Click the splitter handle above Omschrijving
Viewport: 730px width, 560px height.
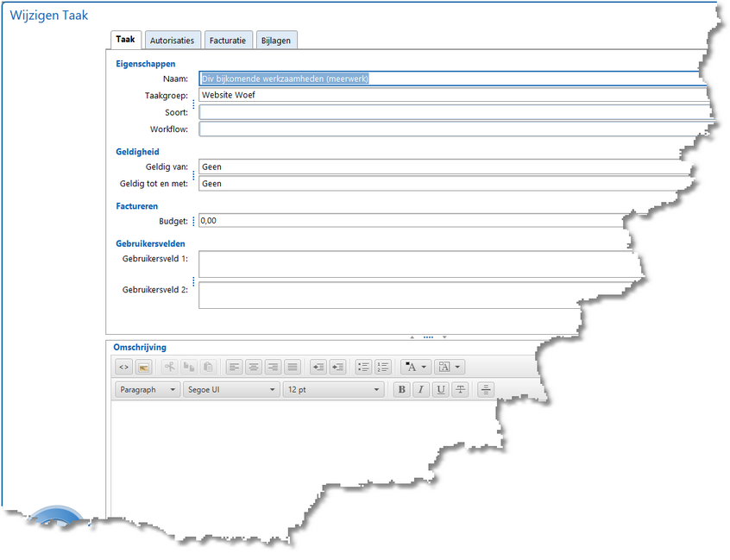point(428,337)
